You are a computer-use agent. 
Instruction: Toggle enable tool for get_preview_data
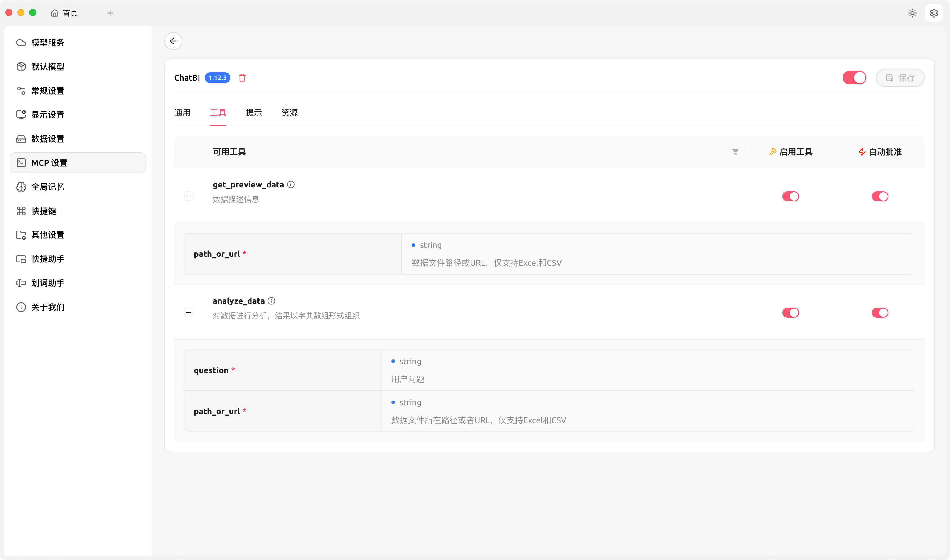click(790, 196)
